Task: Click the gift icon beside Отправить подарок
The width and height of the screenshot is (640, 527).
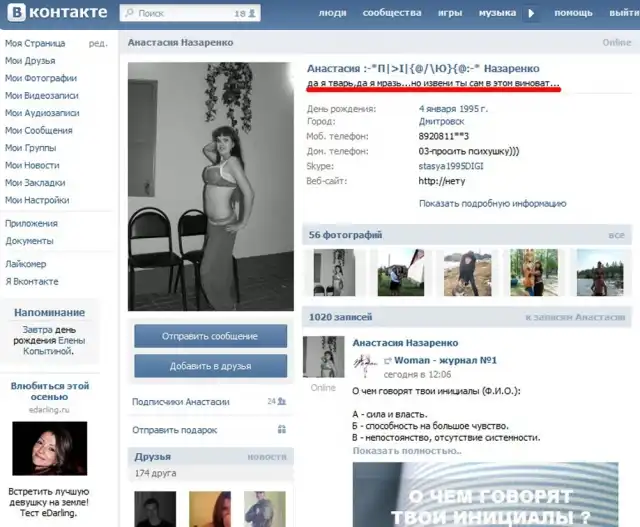Action: 281,430
